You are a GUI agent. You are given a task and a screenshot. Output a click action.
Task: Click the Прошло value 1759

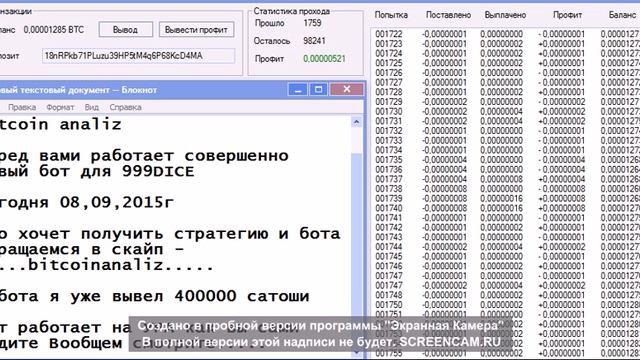pos(312,23)
